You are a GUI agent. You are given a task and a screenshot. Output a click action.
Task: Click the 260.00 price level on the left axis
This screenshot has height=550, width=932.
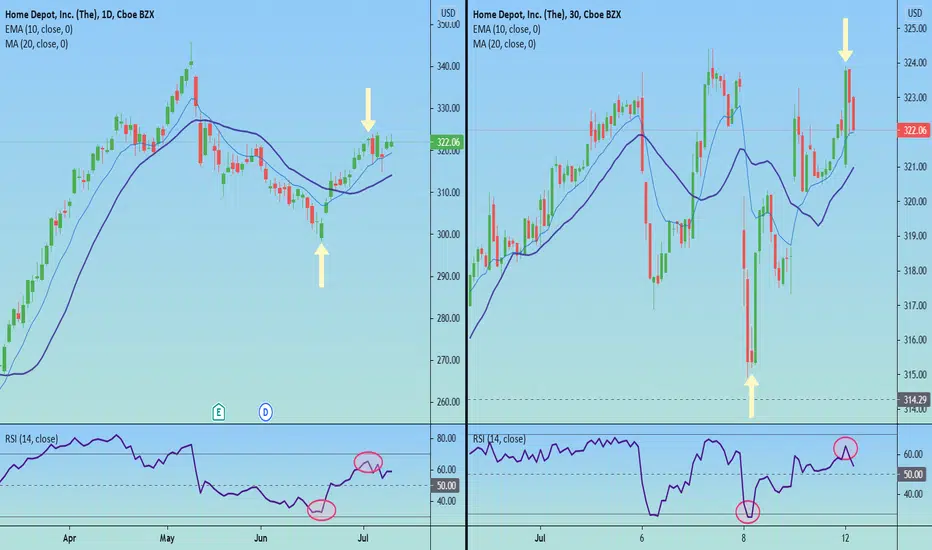click(x=449, y=402)
